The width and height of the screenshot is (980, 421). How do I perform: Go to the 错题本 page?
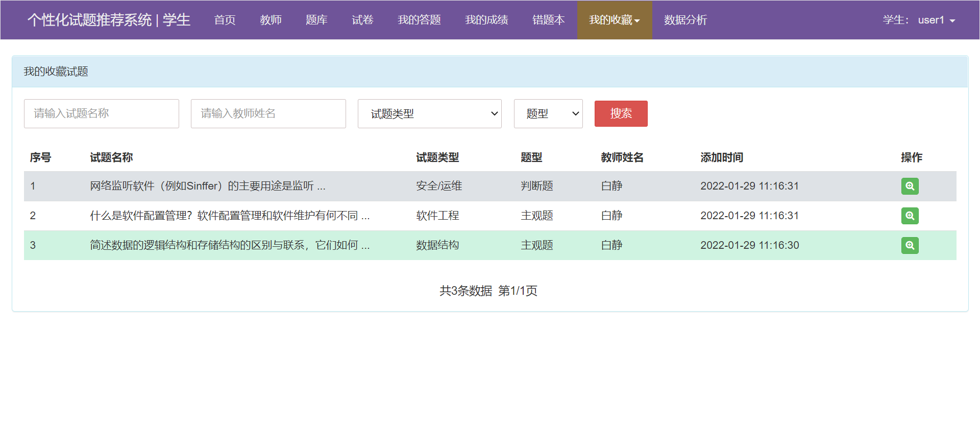549,20
